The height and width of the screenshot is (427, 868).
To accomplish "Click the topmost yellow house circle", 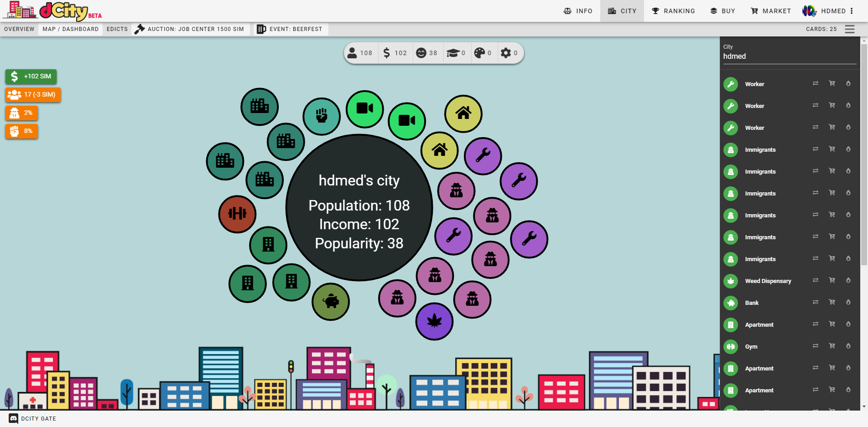I will 463,113.
